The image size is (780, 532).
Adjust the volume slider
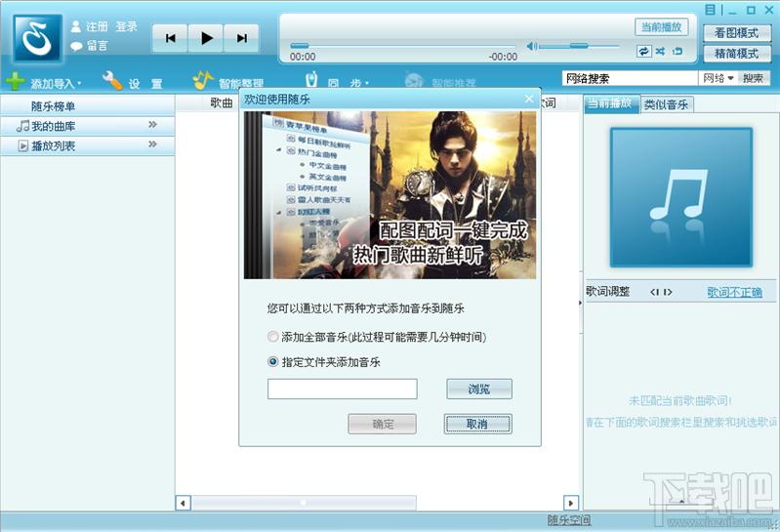click(579, 46)
